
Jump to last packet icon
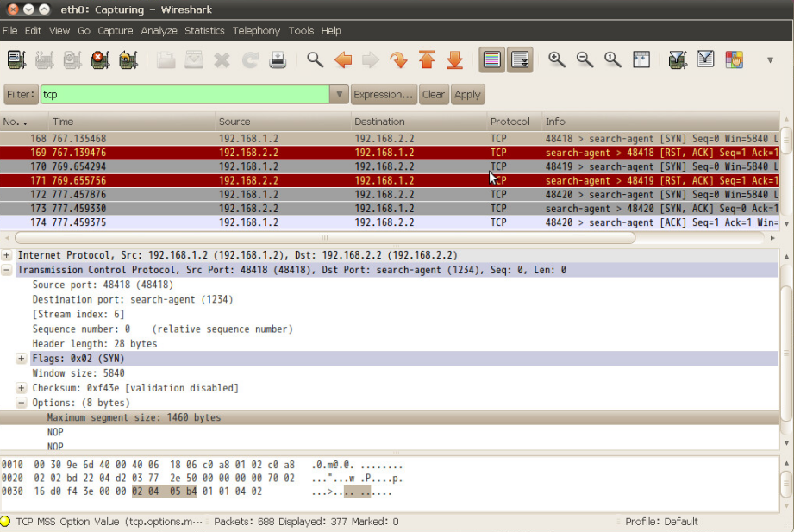click(455, 60)
